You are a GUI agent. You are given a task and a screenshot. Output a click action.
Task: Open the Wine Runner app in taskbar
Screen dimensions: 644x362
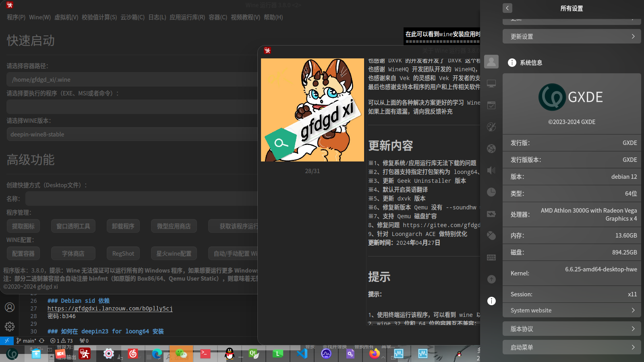pos(85,354)
